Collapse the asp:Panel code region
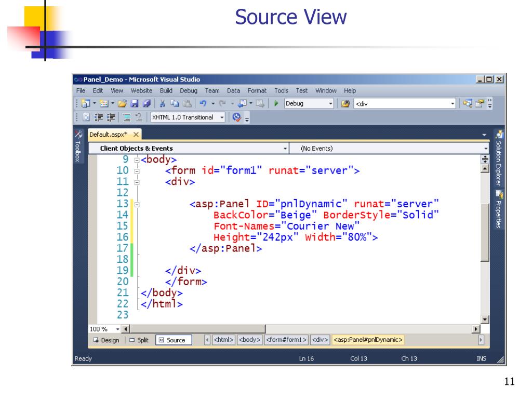The width and height of the screenshot is (532, 399). pos(137,205)
